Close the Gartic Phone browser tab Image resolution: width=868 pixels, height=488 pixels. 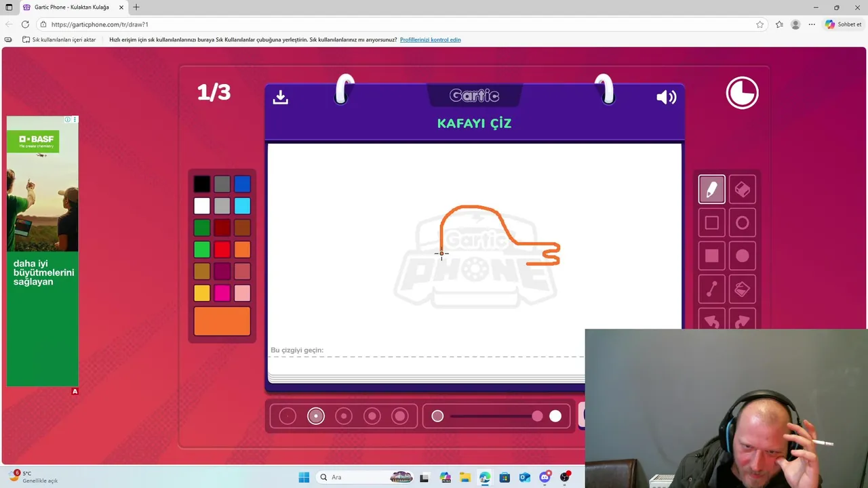[x=121, y=7]
